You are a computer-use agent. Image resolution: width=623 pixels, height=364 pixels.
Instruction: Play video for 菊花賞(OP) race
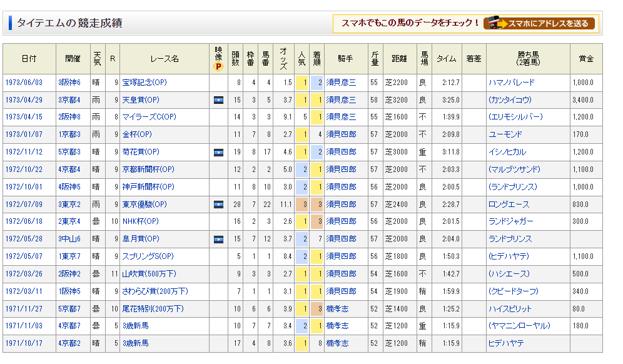(x=218, y=152)
